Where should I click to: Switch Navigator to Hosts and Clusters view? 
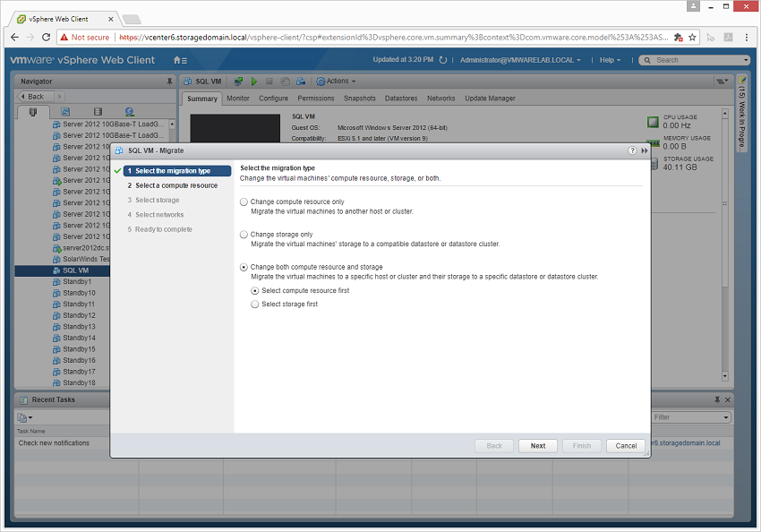[x=33, y=112]
